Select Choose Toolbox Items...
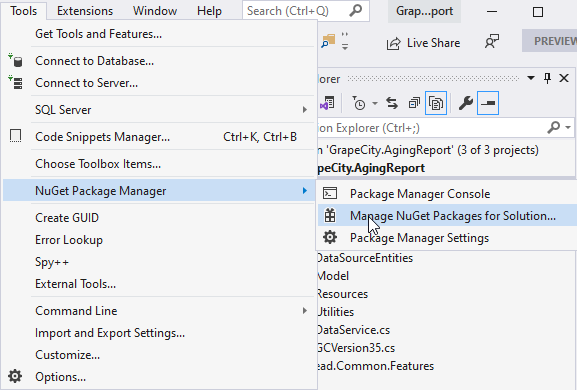The width and height of the screenshot is (577, 390). coord(159,164)
